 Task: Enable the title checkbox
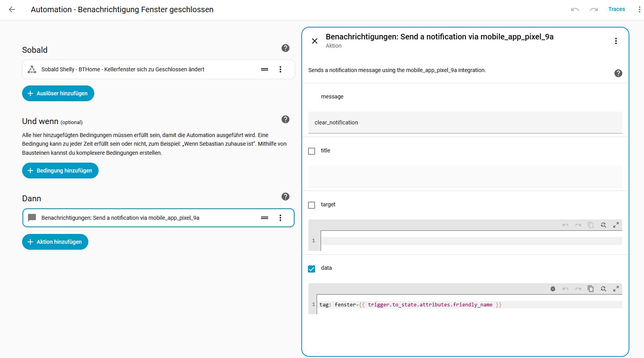(312, 151)
